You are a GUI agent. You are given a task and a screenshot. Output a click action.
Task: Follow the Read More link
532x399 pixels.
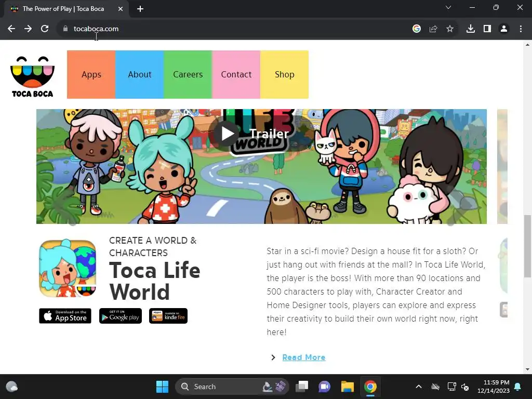[303, 357]
